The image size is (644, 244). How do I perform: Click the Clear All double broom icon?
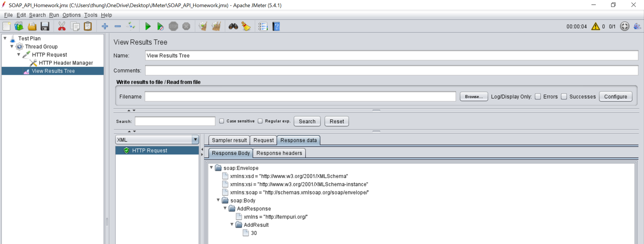point(216,27)
